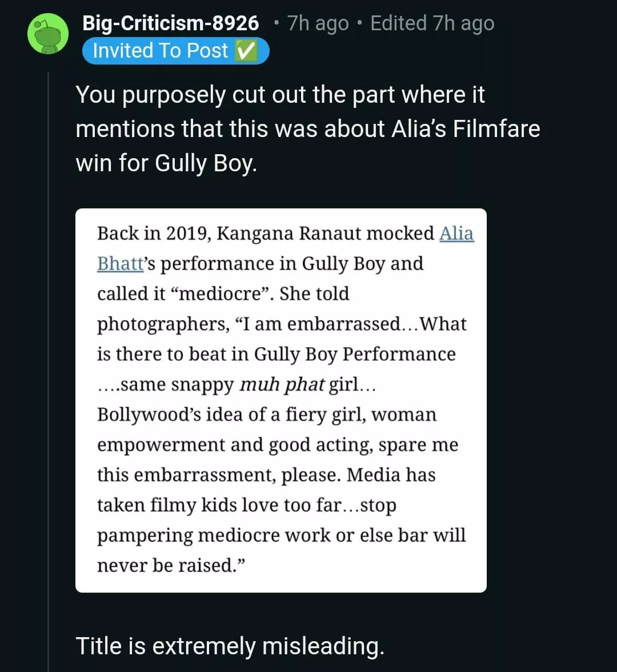This screenshot has width=617, height=672.
Task: Open the Big-Criticism-8926 user profile
Action: pos(170,23)
